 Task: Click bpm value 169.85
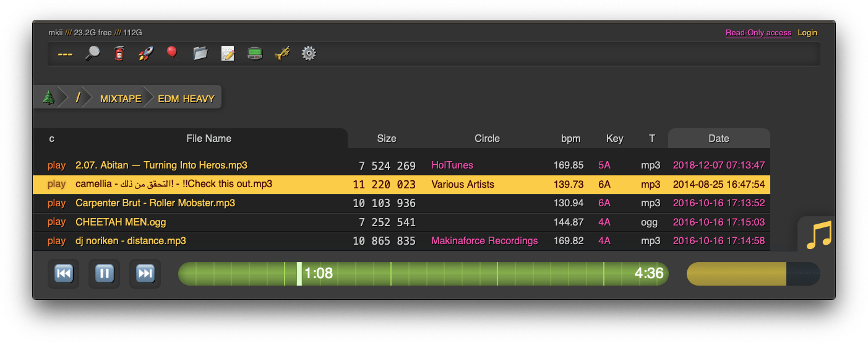pyautogui.click(x=569, y=165)
